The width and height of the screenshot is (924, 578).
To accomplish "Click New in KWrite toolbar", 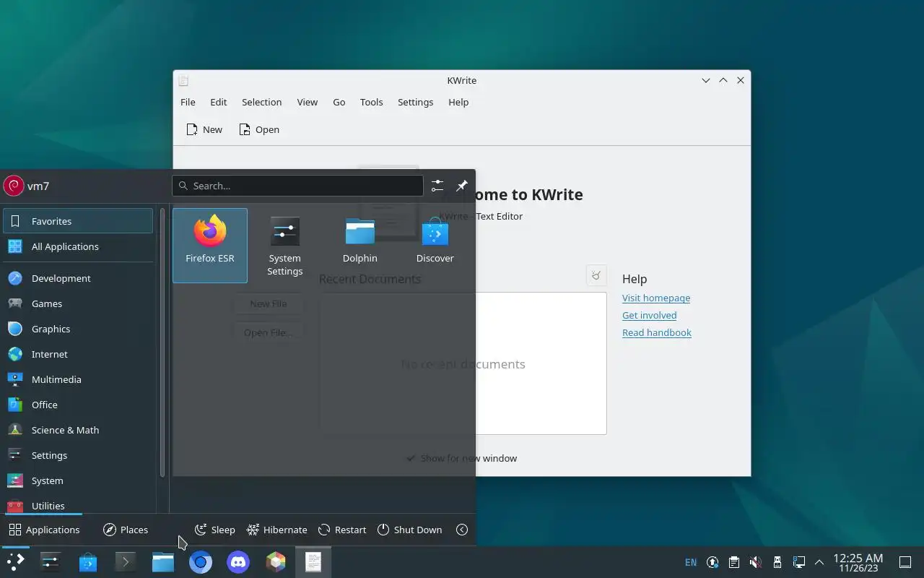I will 204,129.
